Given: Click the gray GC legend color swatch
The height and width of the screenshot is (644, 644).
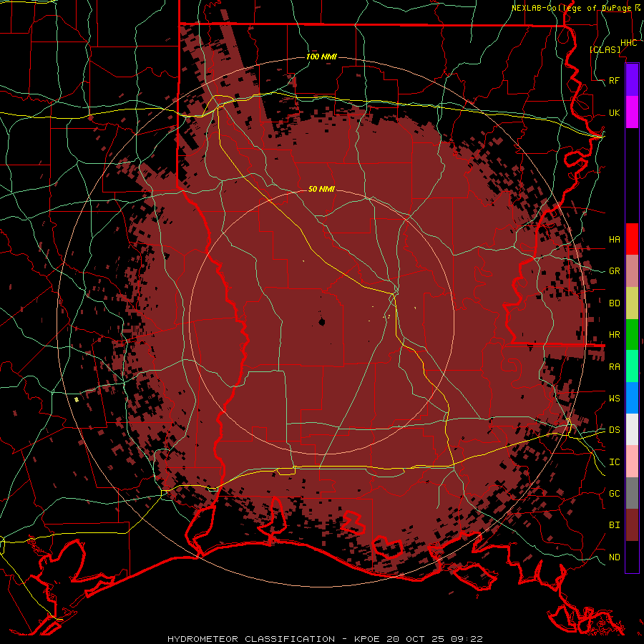Looking at the screenshot, I should click(x=632, y=493).
